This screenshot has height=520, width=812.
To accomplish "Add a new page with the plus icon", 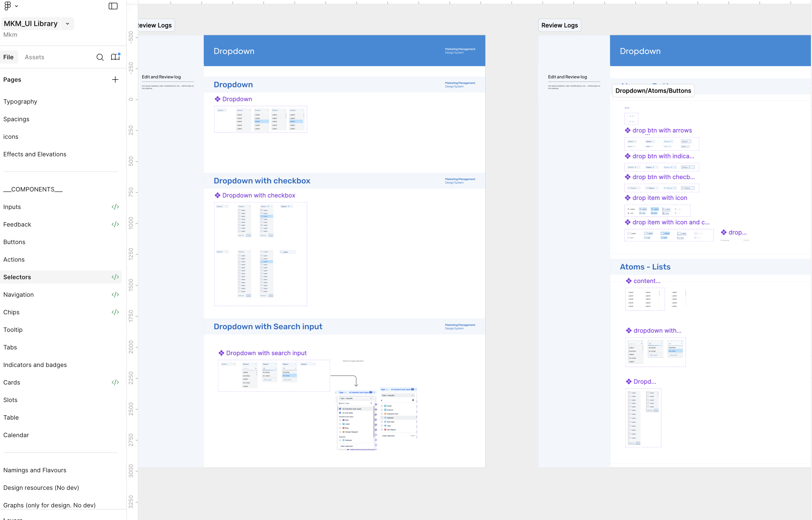I will [115, 79].
